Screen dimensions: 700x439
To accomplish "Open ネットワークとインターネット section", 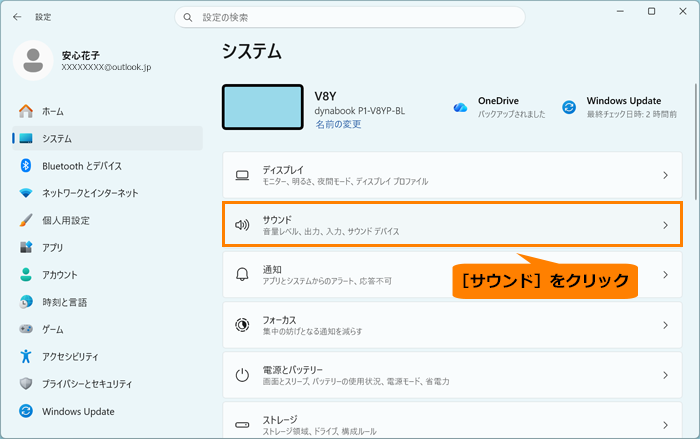I will [x=107, y=193].
